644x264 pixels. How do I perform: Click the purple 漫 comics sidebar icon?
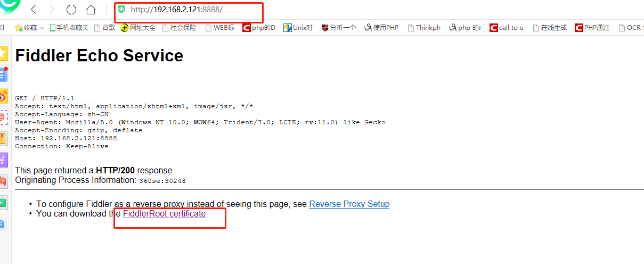click(3, 159)
